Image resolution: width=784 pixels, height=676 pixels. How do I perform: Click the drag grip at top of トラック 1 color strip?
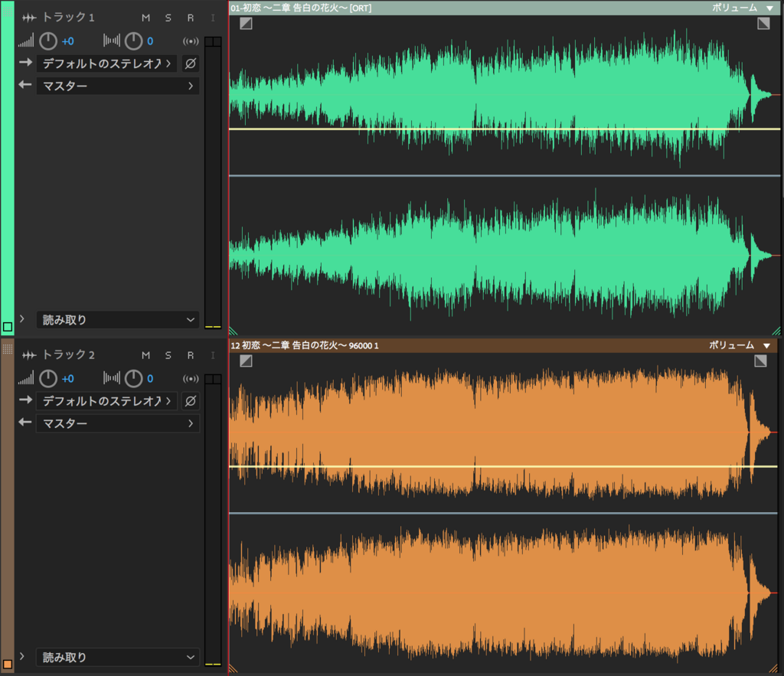pyautogui.click(x=8, y=10)
